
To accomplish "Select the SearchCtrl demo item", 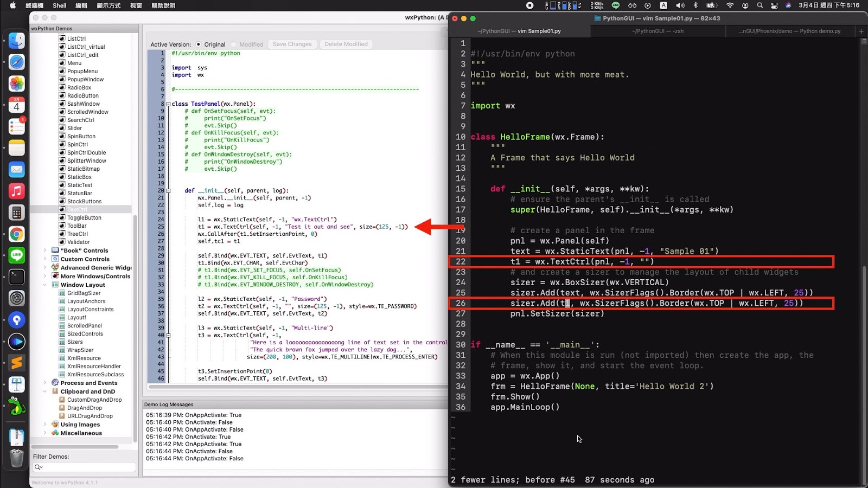I will click(x=80, y=120).
